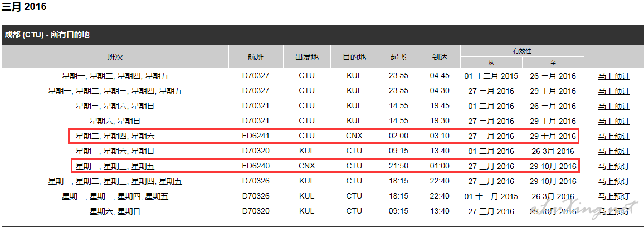Click the 起飞 column header
The image size is (644, 227).
coord(398,57)
